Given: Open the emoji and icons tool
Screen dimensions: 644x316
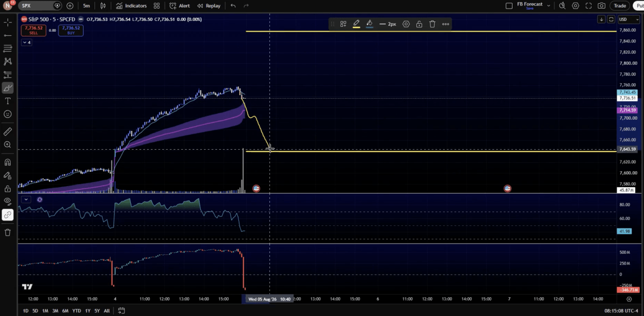Looking at the screenshot, I should tap(8, 114).
